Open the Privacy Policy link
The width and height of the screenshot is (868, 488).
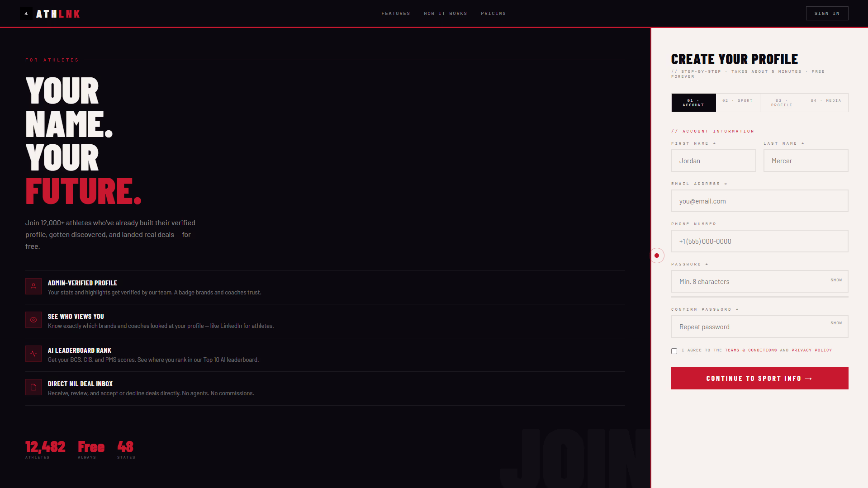811,350
